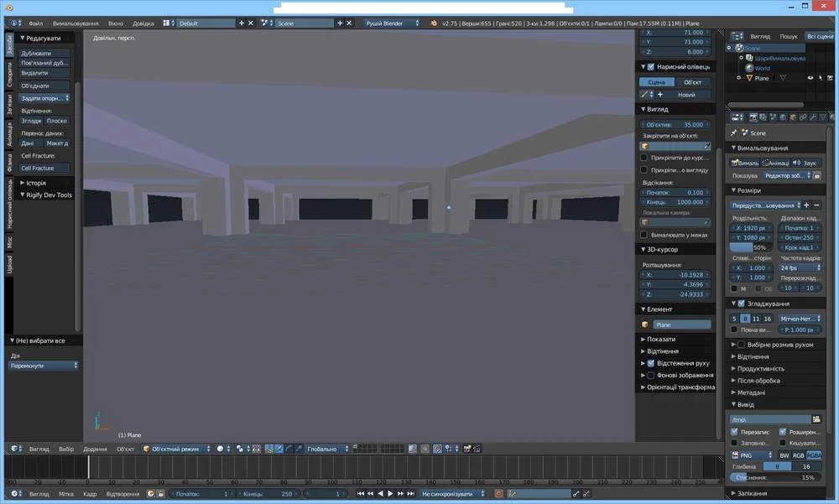Click the timeline lock range icon
This screenshot has width=839, height=504.
[160, 493]
